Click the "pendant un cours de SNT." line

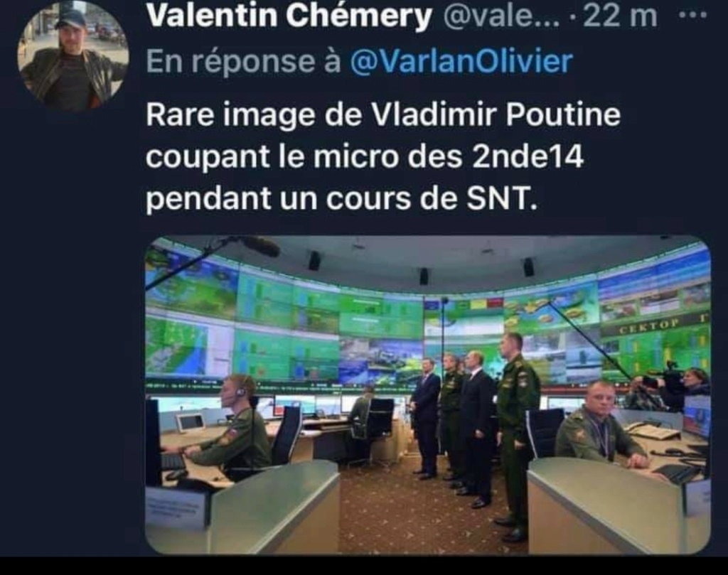342,198
